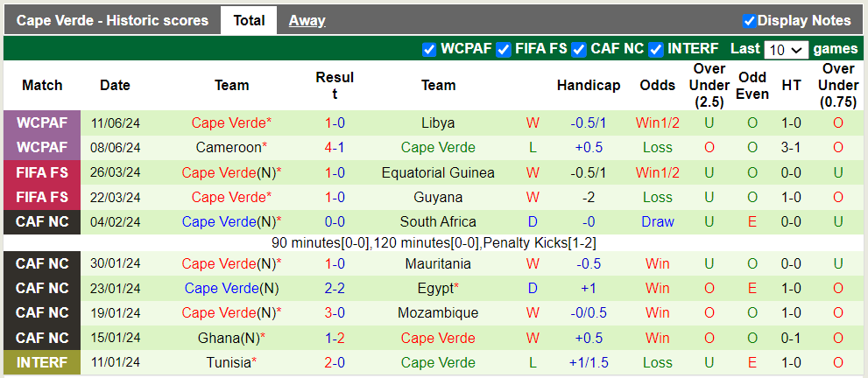Open the Equatorial Guinea team page
This screenshot has height=378, width=868.
[438, 172]
